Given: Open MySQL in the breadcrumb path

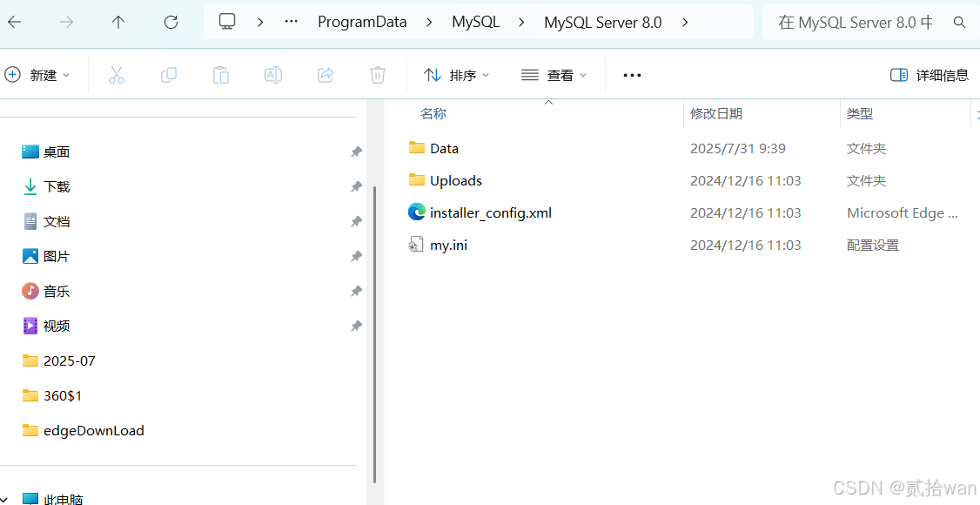Looking at the screenshot, I should (x=475, y=23).
